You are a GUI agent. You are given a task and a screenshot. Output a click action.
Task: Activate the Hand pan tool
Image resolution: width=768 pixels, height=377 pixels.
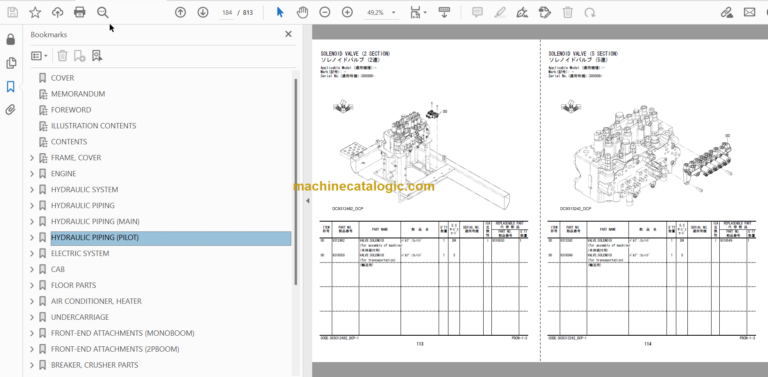[302, 12]
